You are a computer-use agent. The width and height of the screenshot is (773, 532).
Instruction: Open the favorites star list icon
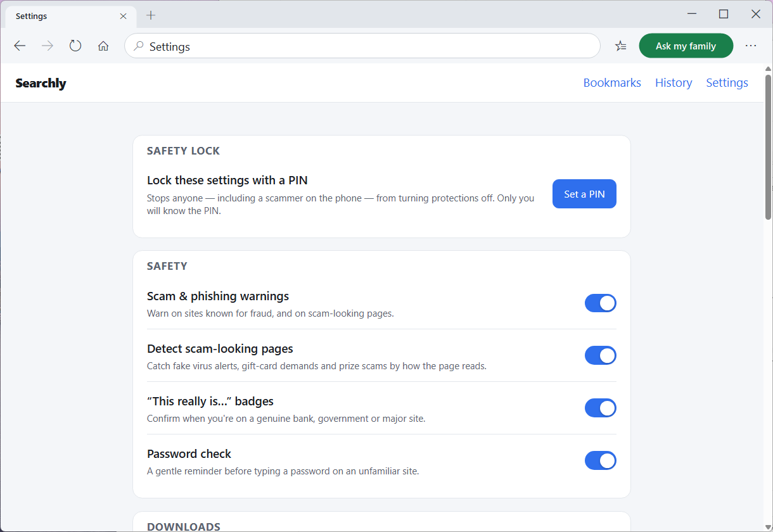(x=621, y=46)
